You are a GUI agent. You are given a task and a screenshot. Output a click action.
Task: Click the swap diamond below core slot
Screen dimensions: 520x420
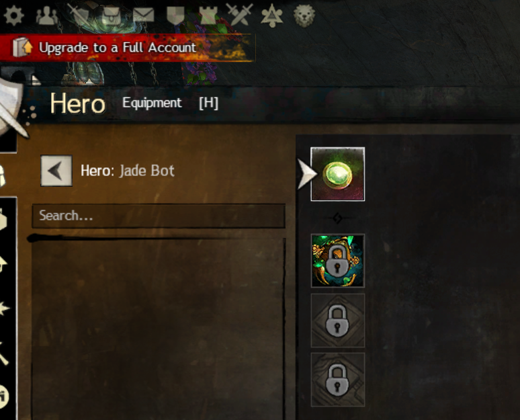(338, 218)
